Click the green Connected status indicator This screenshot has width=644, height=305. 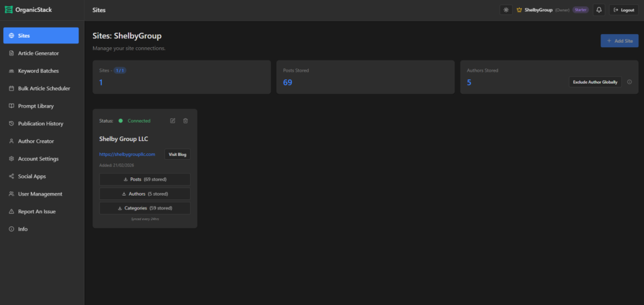point(121,121)
